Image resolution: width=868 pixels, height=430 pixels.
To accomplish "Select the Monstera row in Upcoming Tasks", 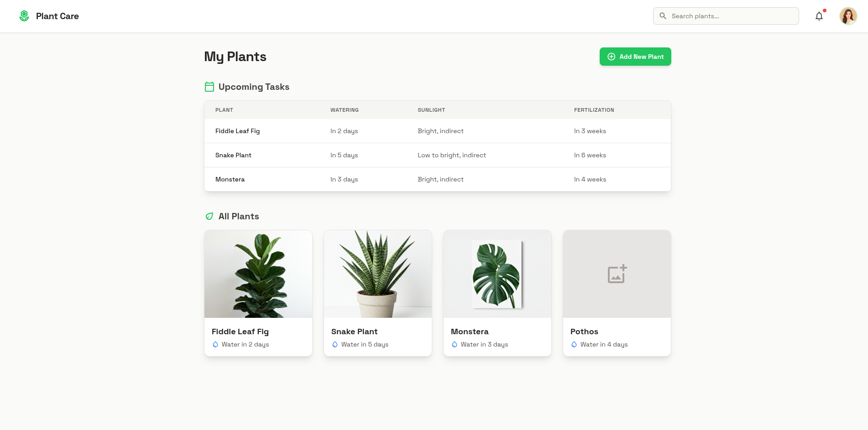I will pos(437,179).
